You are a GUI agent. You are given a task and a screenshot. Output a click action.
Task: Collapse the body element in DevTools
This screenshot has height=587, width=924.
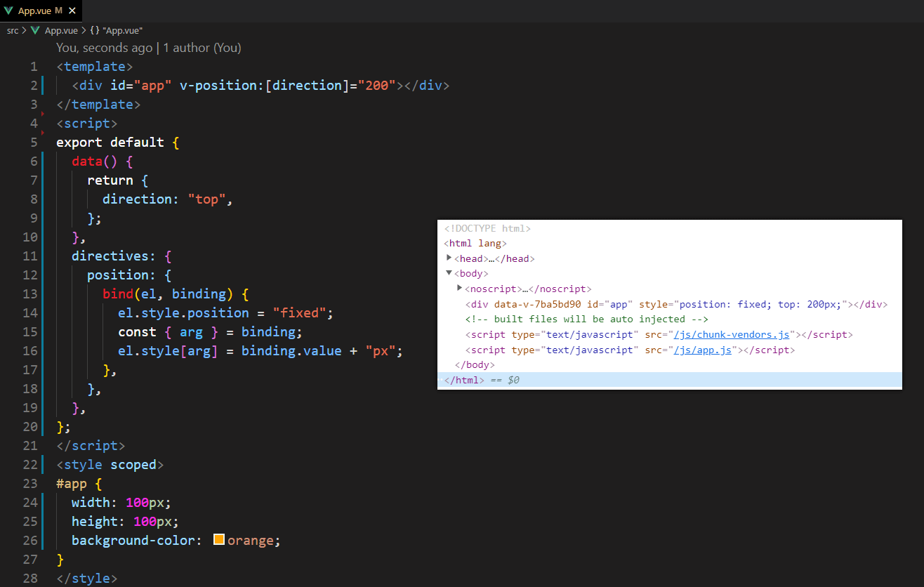449,273
